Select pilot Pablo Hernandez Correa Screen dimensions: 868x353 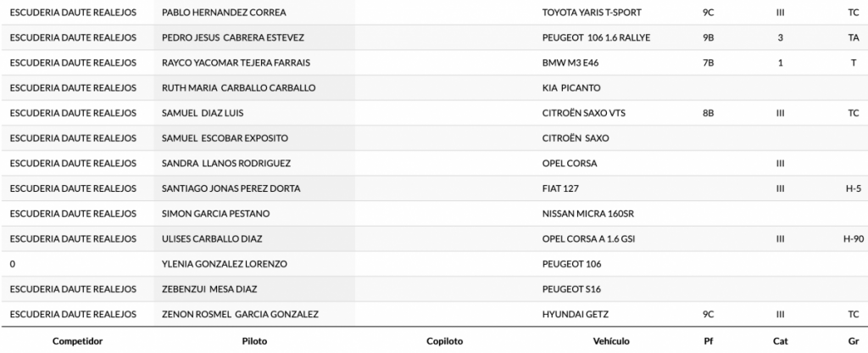[224, 13]
